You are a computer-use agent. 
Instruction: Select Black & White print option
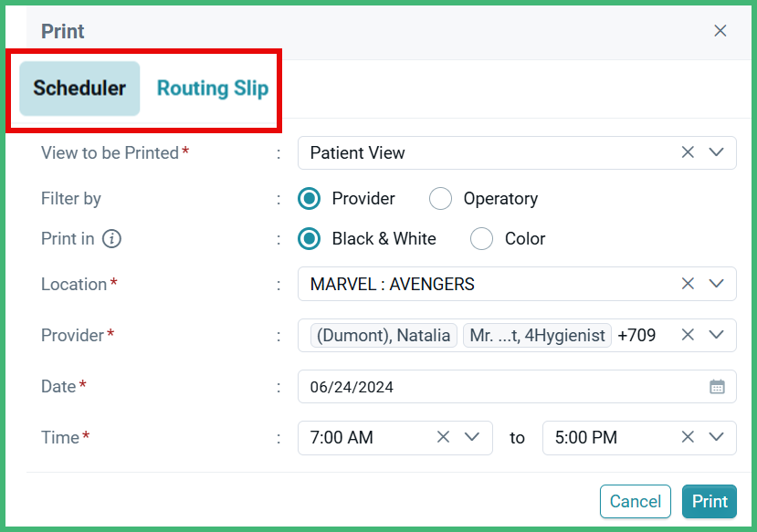308,238
